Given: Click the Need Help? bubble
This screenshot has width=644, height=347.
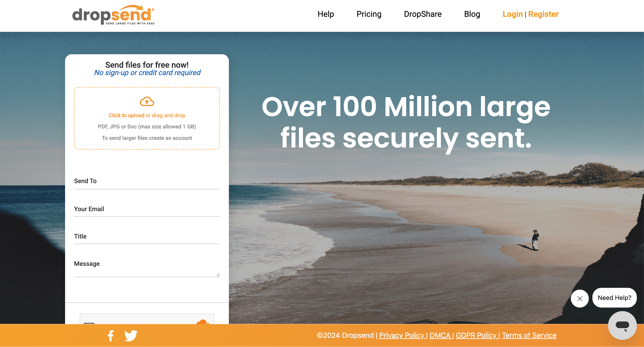Looking at the screenshot, I should pyautogui.click(x=614, y=298).
